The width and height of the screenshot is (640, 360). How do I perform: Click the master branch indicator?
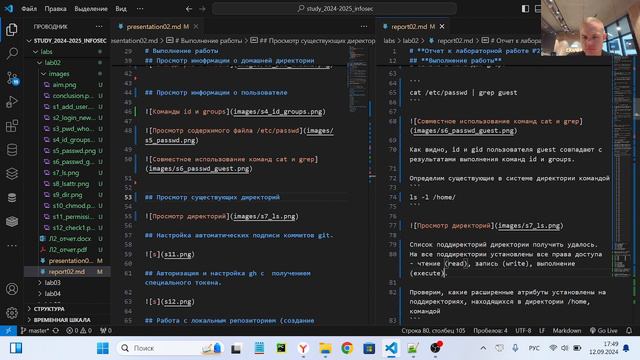click(x=35, y=331)
